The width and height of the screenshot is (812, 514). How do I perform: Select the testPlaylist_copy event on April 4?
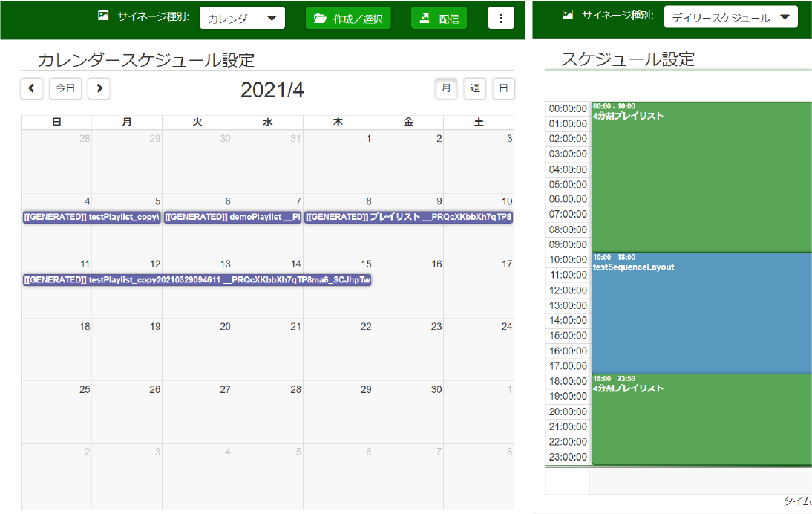91,217
